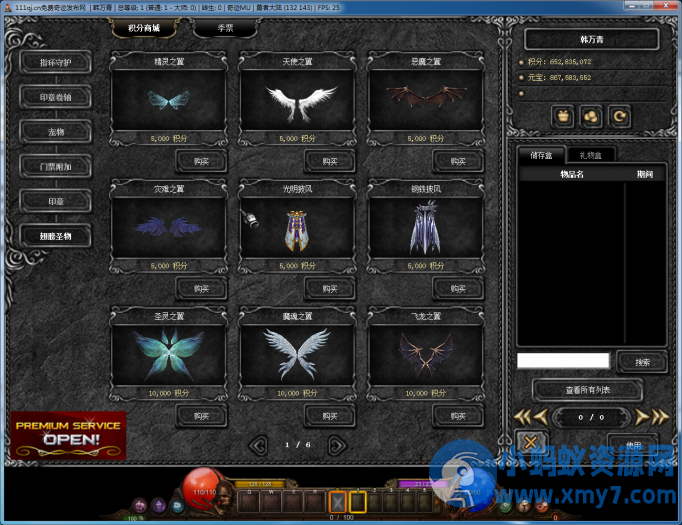
Task: Select the 光明披风 cape image
Action: click(x=297, y=227)
